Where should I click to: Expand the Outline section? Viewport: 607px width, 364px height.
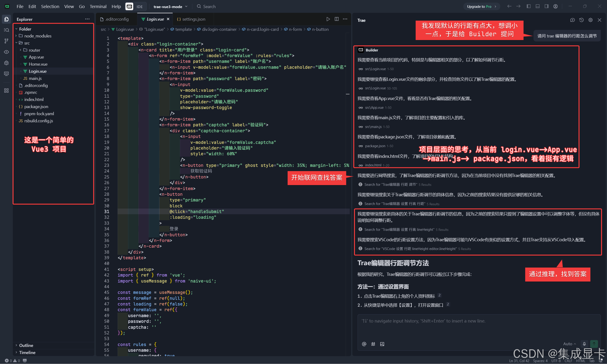[x=54, y=345]
